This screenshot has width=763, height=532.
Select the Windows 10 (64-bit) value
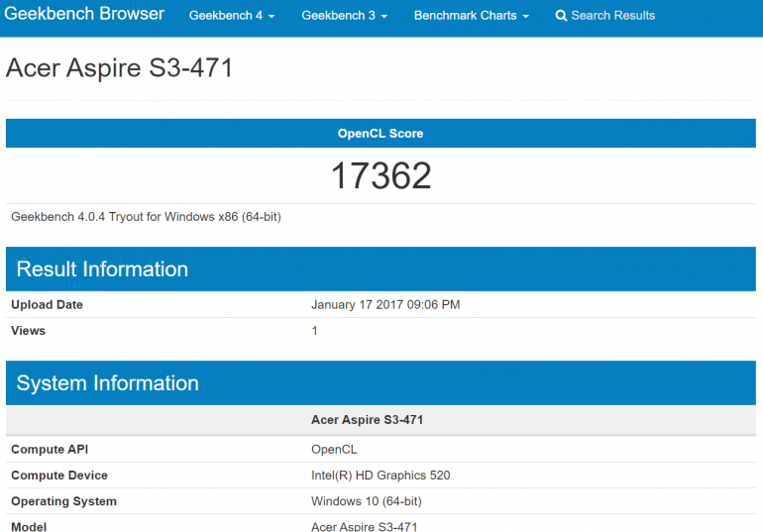coord(367,501)
